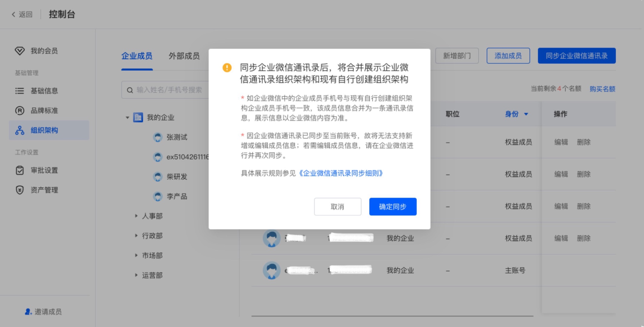Click the orange warning icon in dialog
644x327 pixels.
[x=227, y=68]
